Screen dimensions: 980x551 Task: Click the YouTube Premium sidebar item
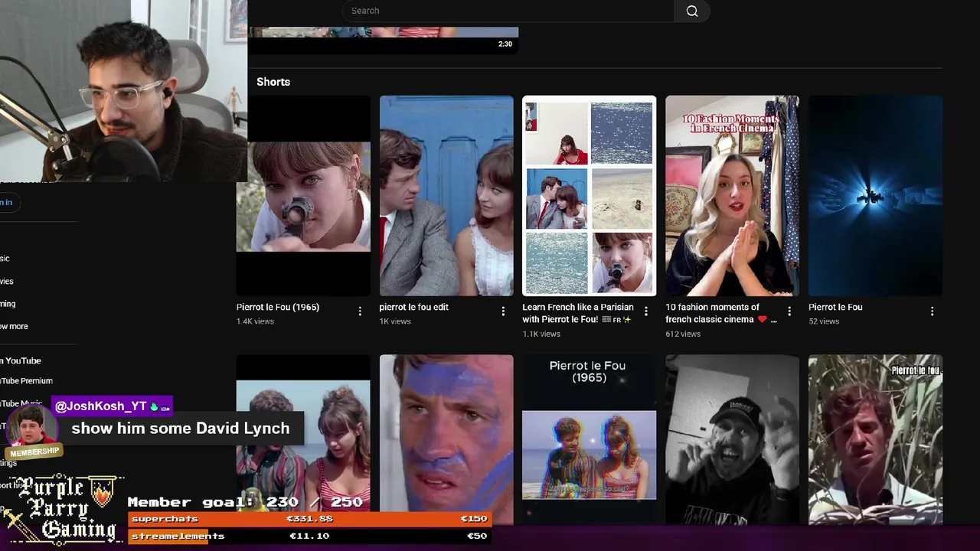point(26,381)
